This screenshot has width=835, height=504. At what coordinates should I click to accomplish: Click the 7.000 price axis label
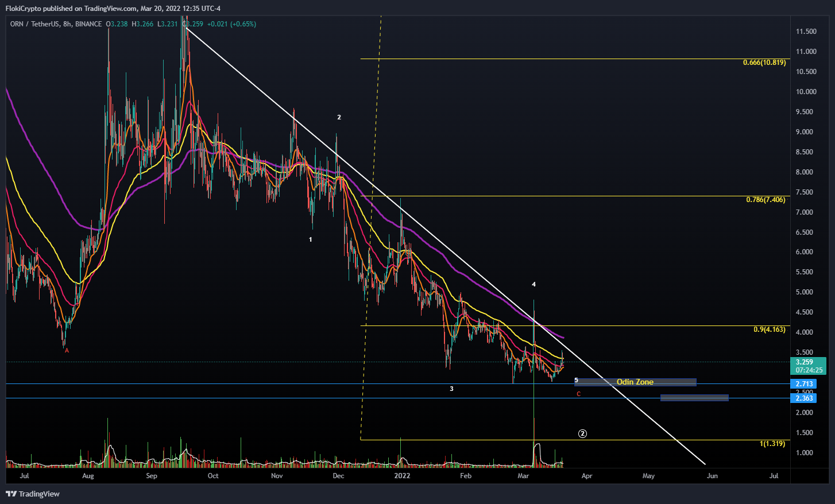click(804, 212)
